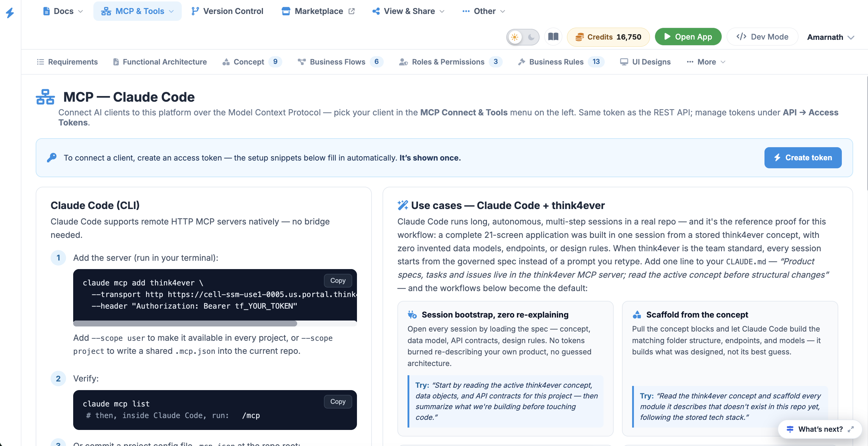Go to Business Flows tab

(x=340, y=62)
